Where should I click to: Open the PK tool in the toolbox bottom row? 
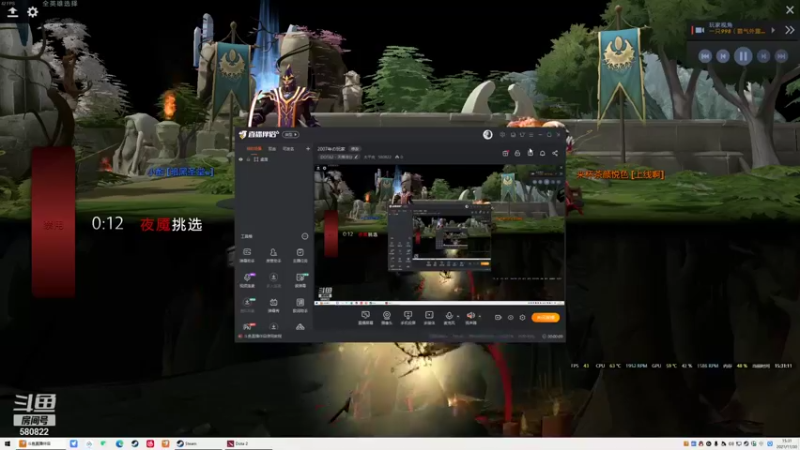click(248, 327)
